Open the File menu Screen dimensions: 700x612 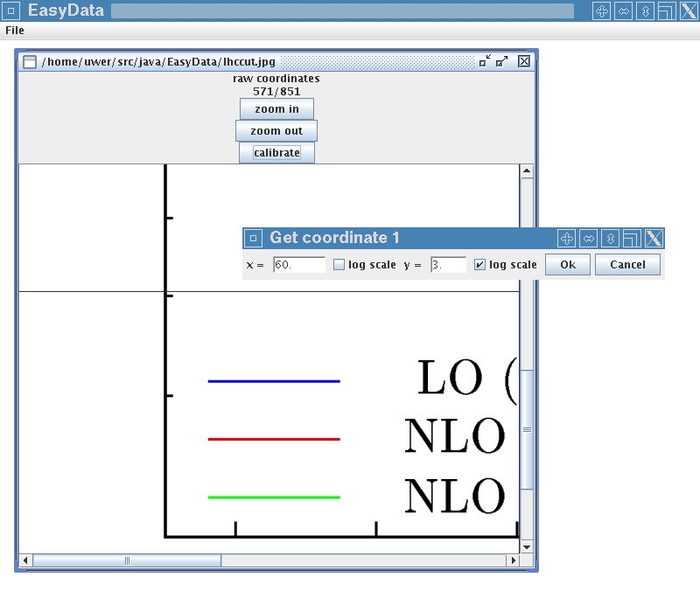15,31
